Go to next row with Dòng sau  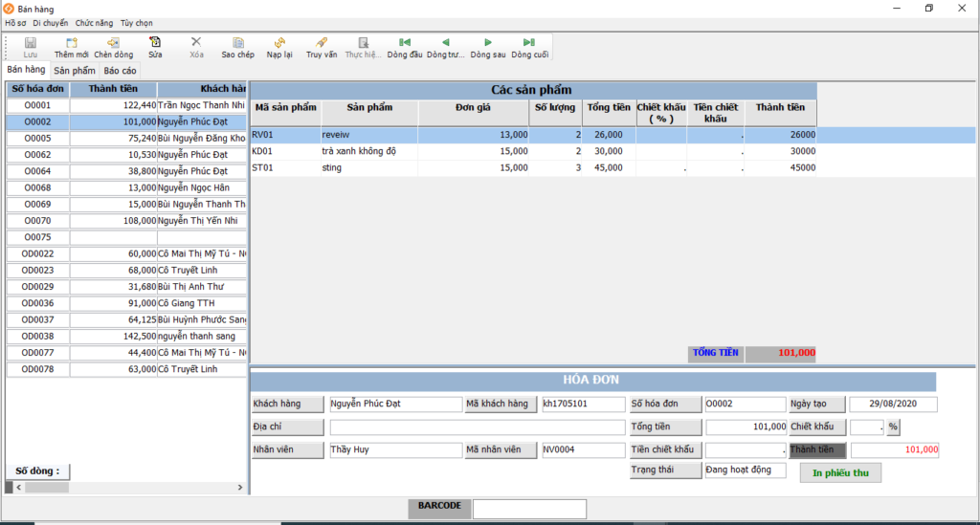pos(488,43)
